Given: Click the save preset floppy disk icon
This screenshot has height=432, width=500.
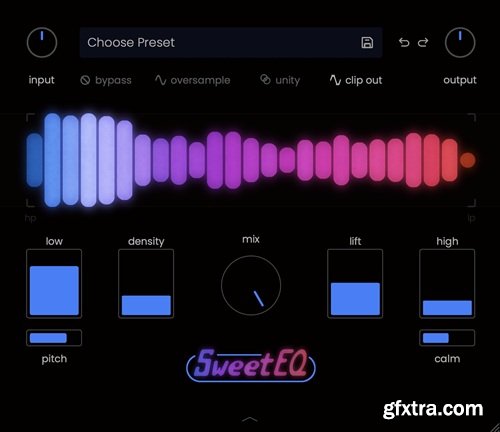Looking at the screenshot, I should point(367,43).
